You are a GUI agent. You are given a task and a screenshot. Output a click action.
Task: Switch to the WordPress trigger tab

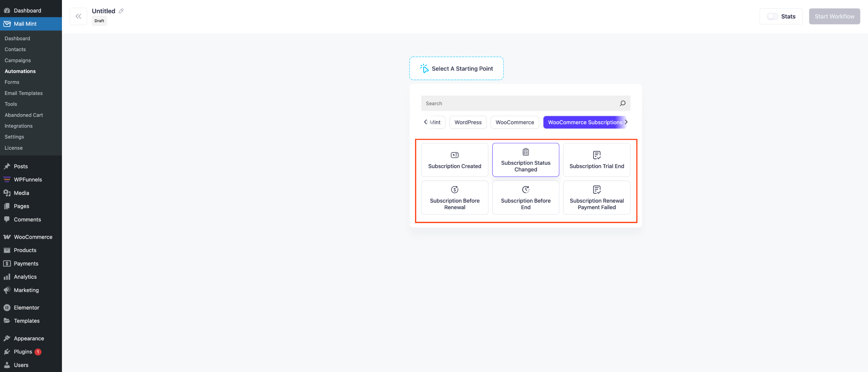click(468, 122)
